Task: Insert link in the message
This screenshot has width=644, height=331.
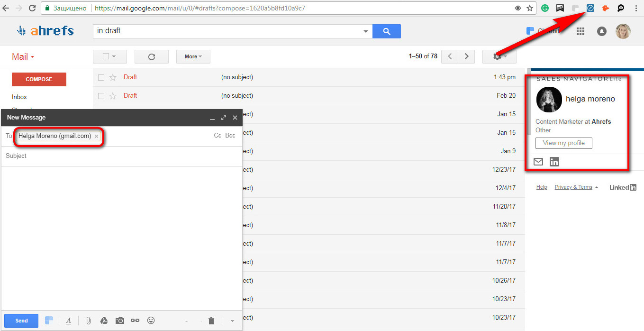Action: [135, 321]
